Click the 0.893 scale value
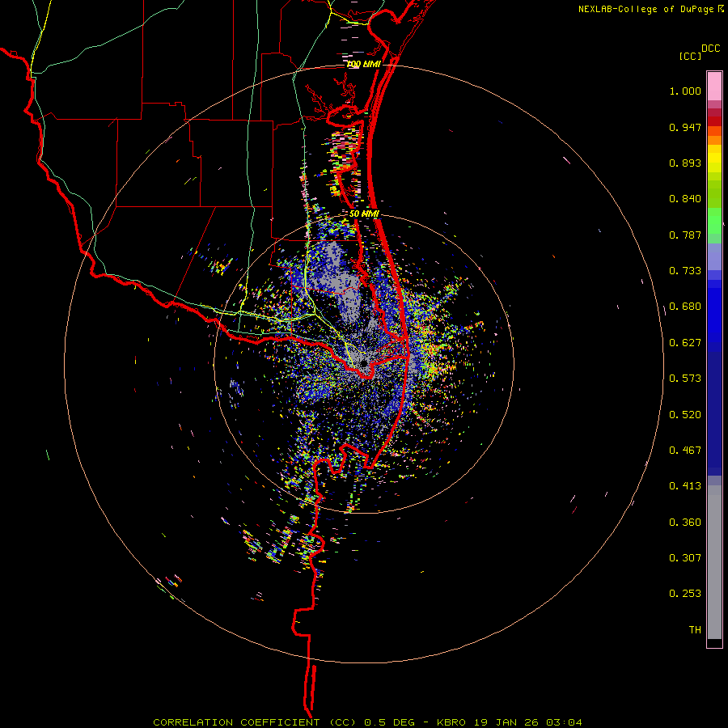This screenshot has width=728, height=728. (x=685, y=163)
